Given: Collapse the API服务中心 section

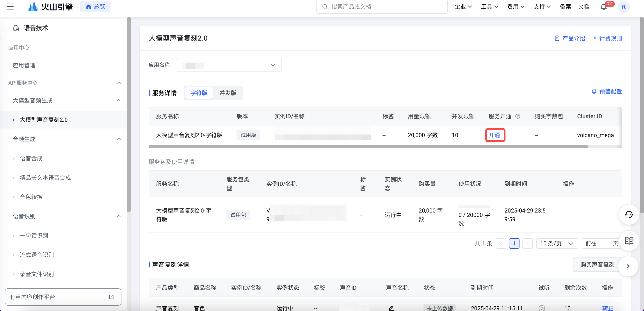Looking at the screenshot, I should 119,82.
